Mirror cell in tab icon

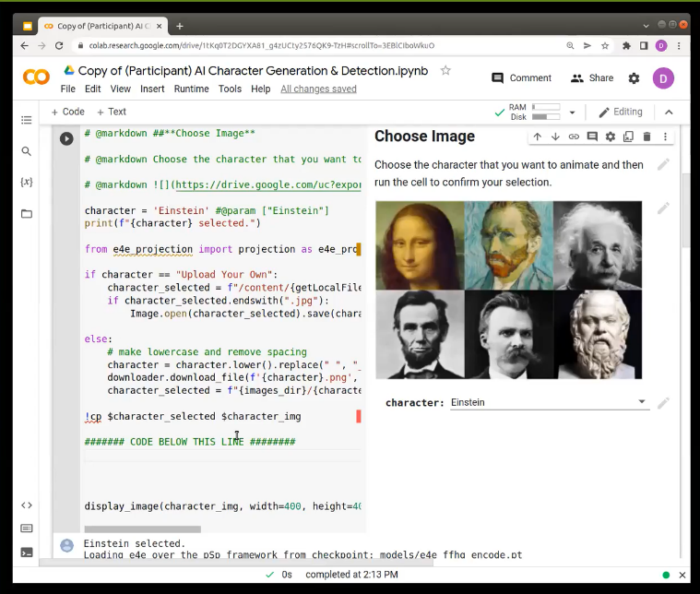(628, 137)
